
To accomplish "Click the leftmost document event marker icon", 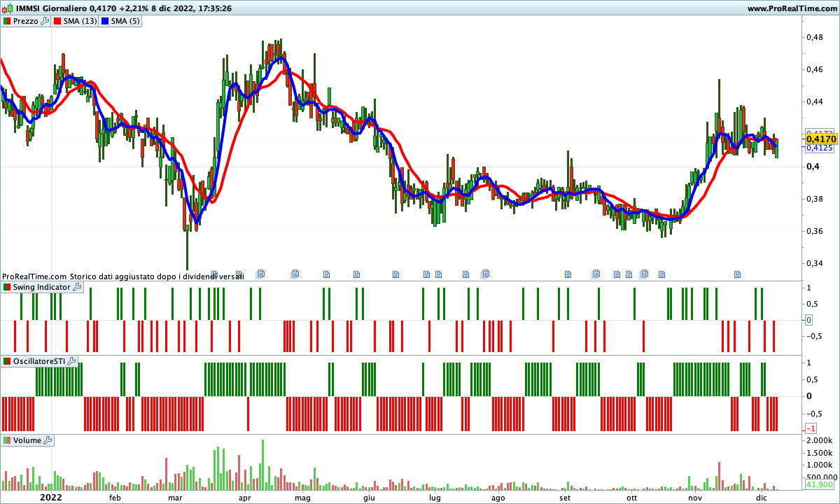I will coord(214,274).
